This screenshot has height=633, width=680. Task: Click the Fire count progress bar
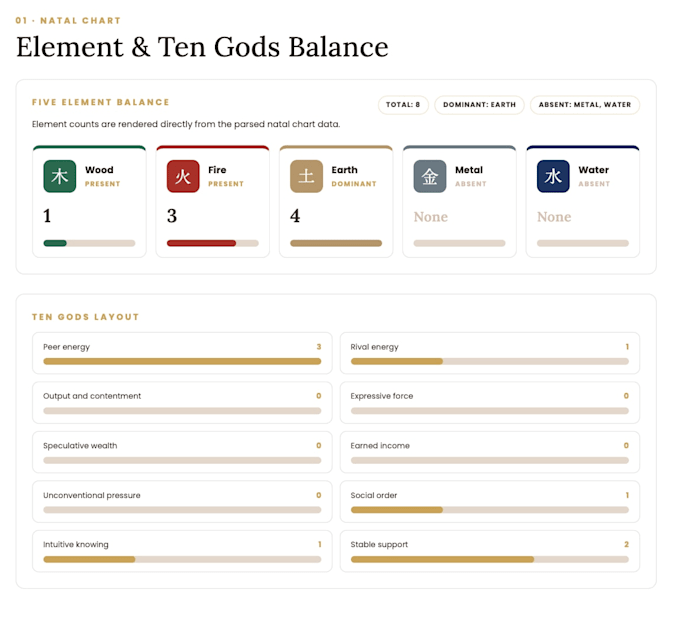click(x=212, y=243)
